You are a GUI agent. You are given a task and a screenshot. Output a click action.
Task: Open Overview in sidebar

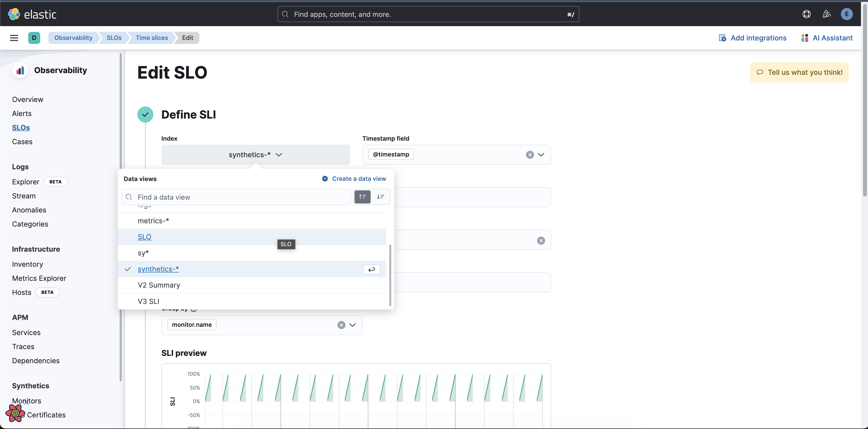28,100
